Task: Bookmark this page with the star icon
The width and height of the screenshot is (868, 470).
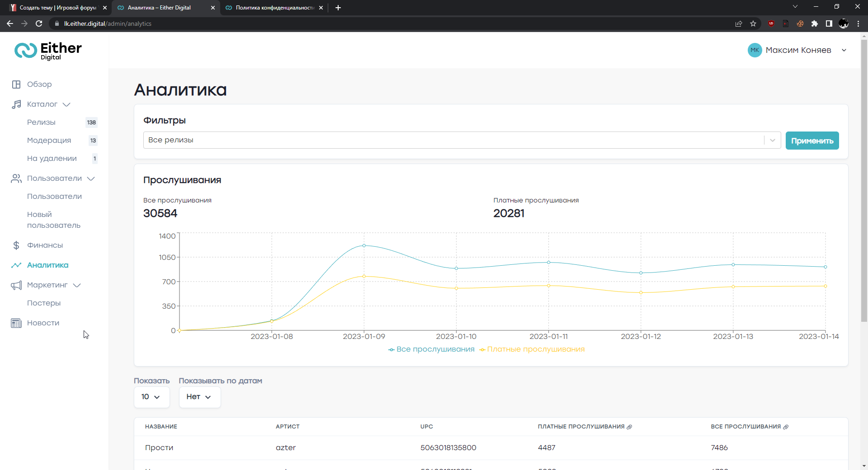Action: coord(753,23)
